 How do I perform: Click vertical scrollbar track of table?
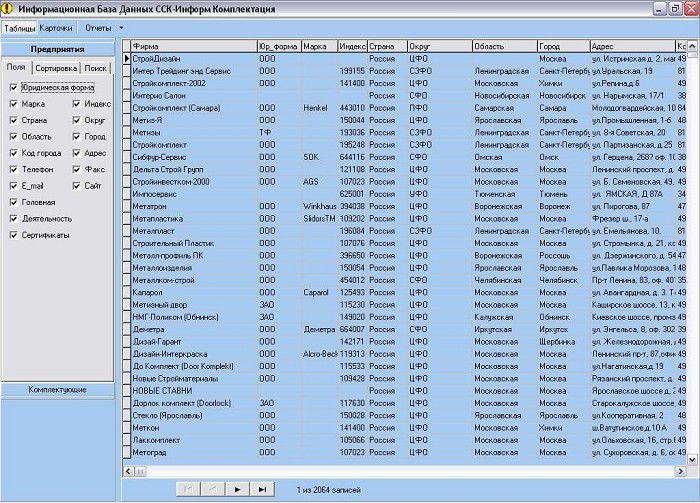coord(692,254)
